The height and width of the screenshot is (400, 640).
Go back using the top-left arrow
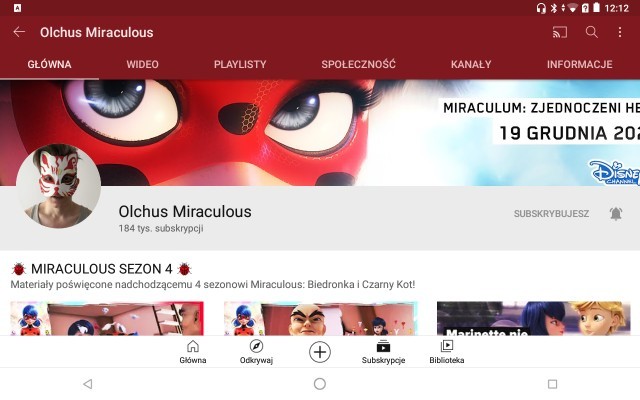point(19,32)
